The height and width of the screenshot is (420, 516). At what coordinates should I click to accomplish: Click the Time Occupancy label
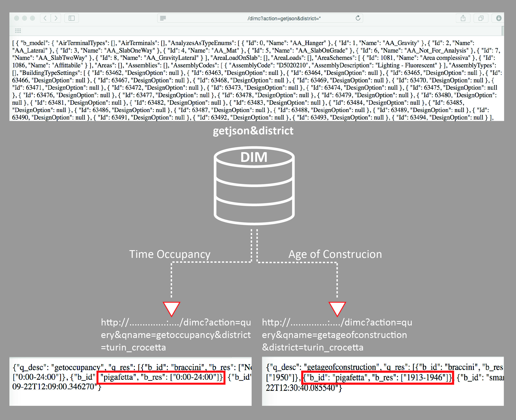[170, 254]
